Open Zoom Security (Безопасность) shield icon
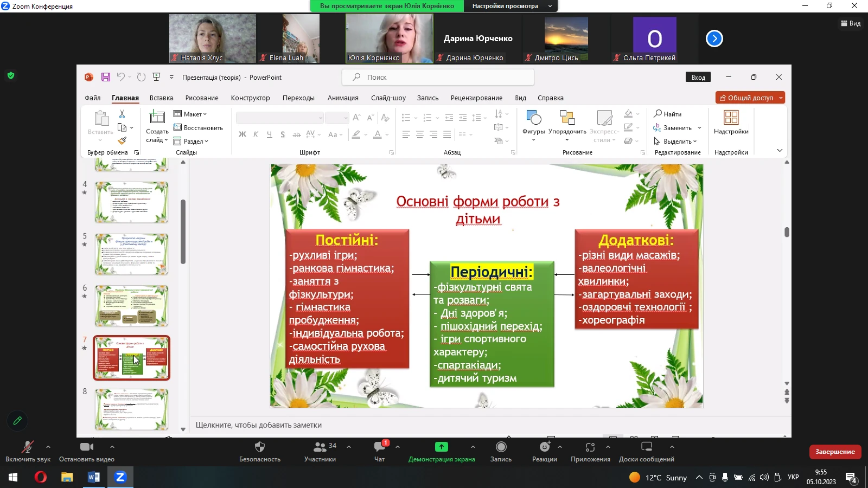Viewport: 868px width, 488px height. coord(259,447)
